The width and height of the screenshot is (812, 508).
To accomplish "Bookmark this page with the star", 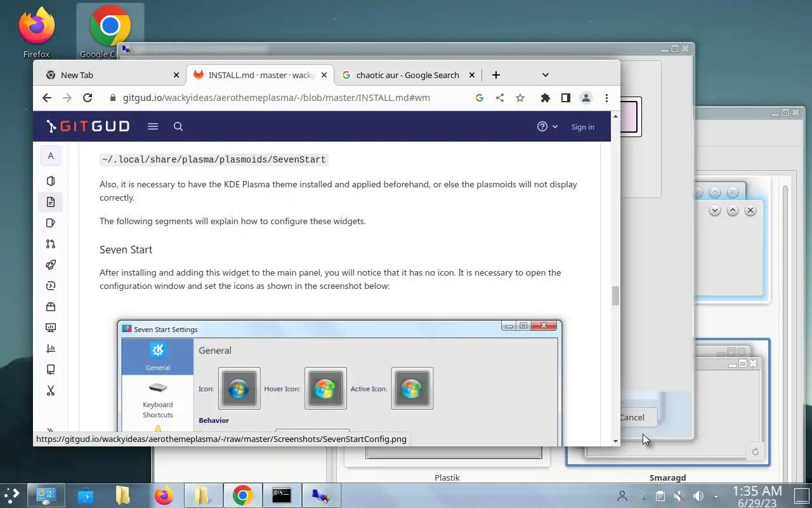I will click(x=520, y=98).
